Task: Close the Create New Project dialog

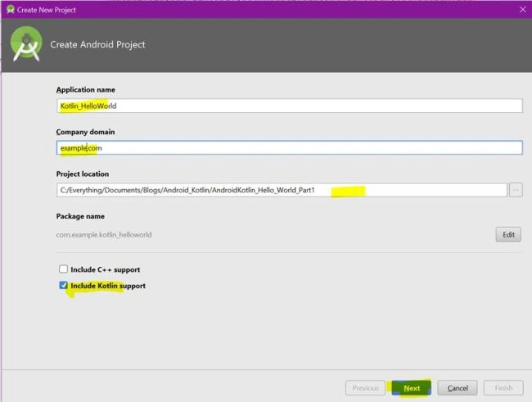Action: click(522, 10)
